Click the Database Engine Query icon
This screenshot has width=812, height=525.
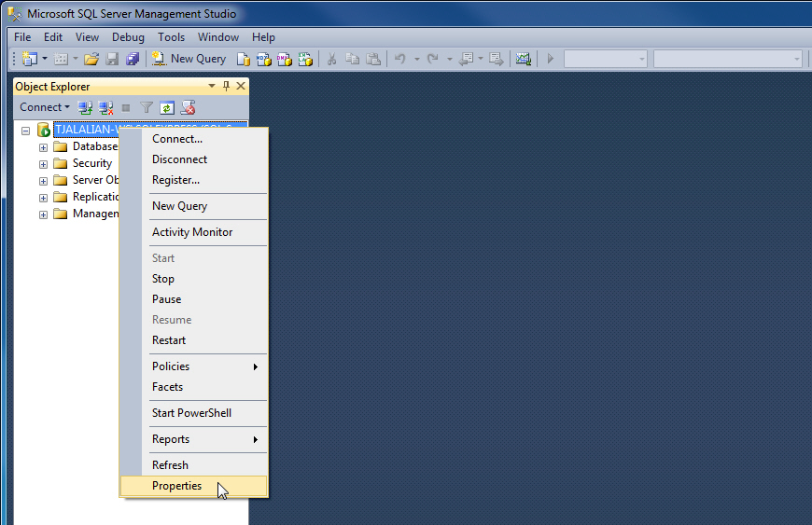click(x=244, y=59)
